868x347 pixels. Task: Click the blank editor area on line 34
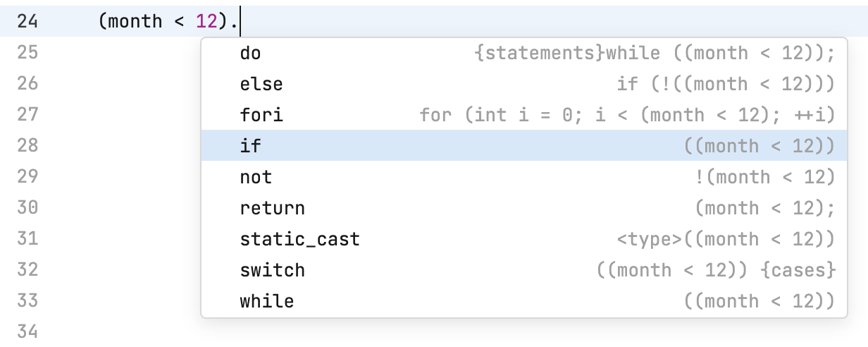493,333
